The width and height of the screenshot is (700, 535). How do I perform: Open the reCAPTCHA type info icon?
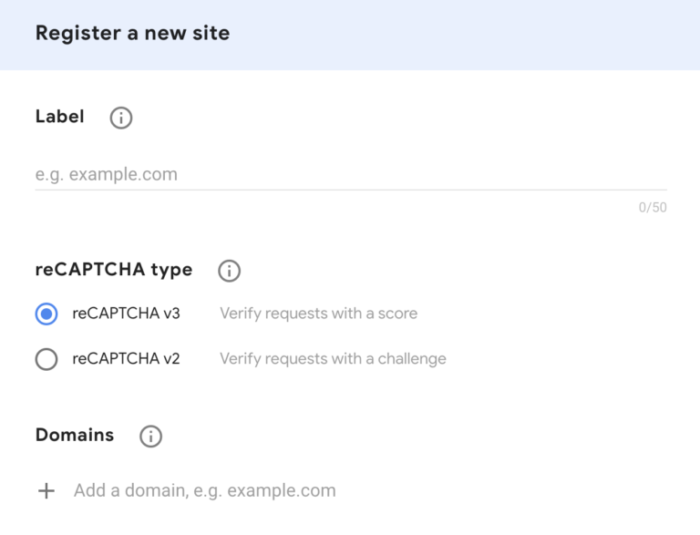tap(229, 271)
